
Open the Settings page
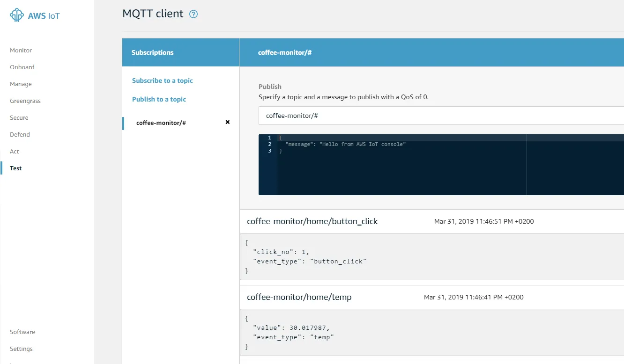[21, 349]
